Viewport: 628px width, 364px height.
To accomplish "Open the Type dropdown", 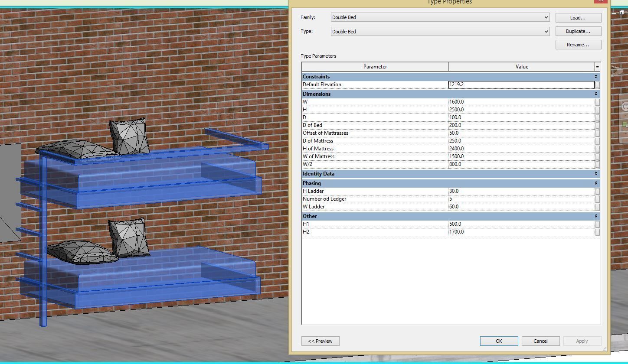I will (x=546, y=31).
